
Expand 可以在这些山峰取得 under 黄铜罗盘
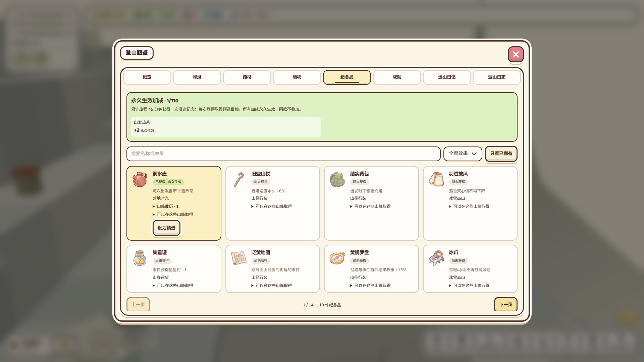coord(370,286)
